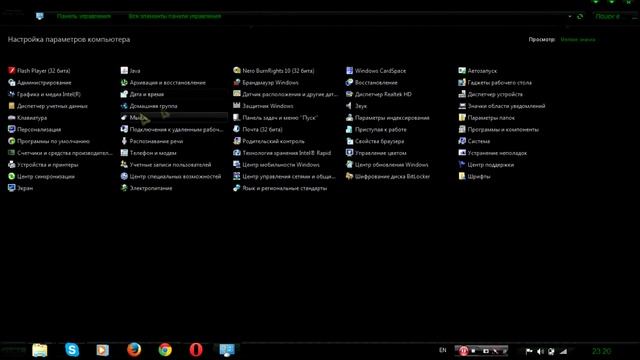Click the Мышь mouse icon

124,118
